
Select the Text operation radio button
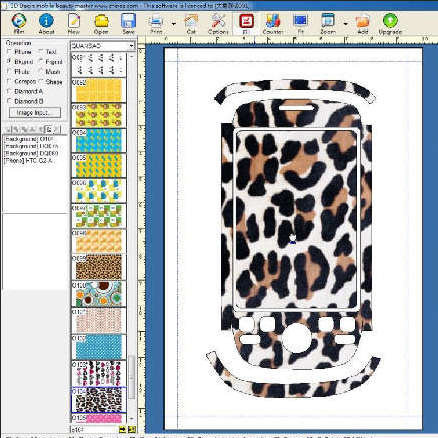click(x=41, y=52)
